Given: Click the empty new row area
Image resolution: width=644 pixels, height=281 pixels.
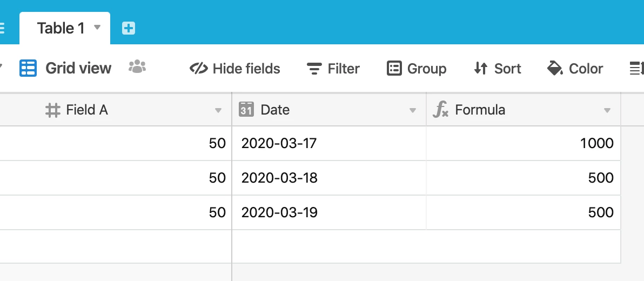Looking at the screenshot, I should point(310,246).
